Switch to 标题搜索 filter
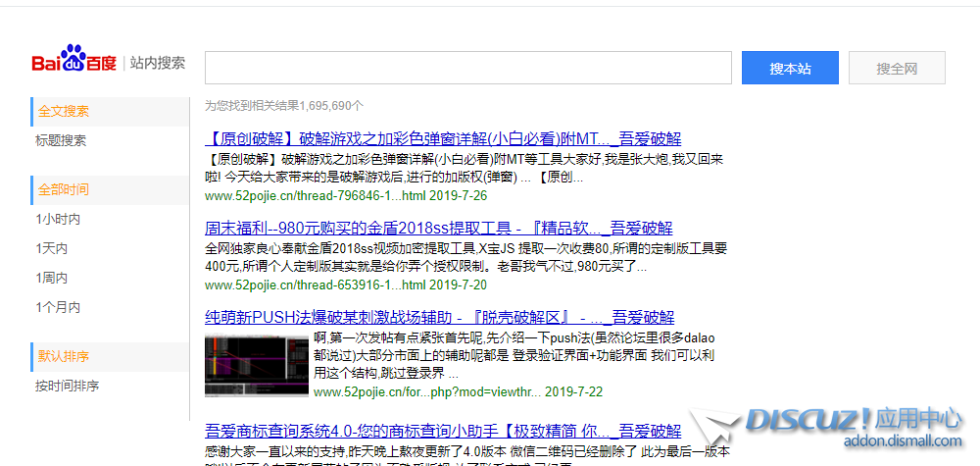 61,140
